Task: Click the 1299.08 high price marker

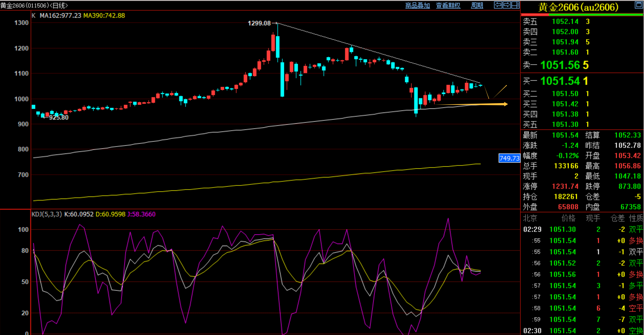Action: pos(259,23)
